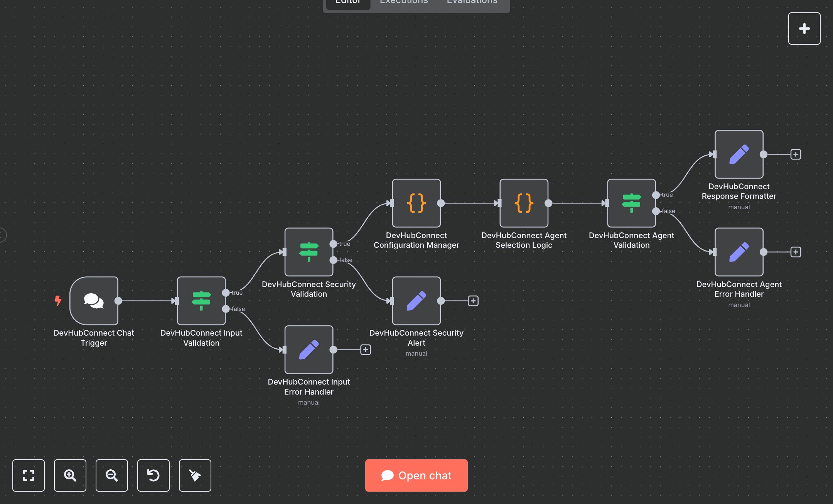Click the DevHubConnect Security Alert pencil icon
This screenshot has height=504, width=833.
(x=416, y=301)
